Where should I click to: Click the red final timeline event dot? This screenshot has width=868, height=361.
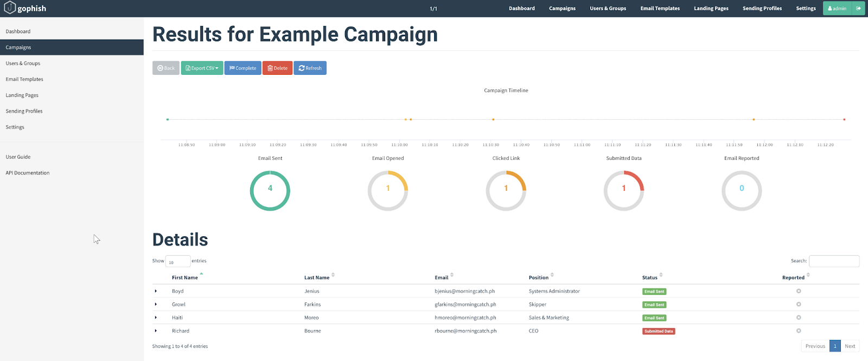click(844, 119)
